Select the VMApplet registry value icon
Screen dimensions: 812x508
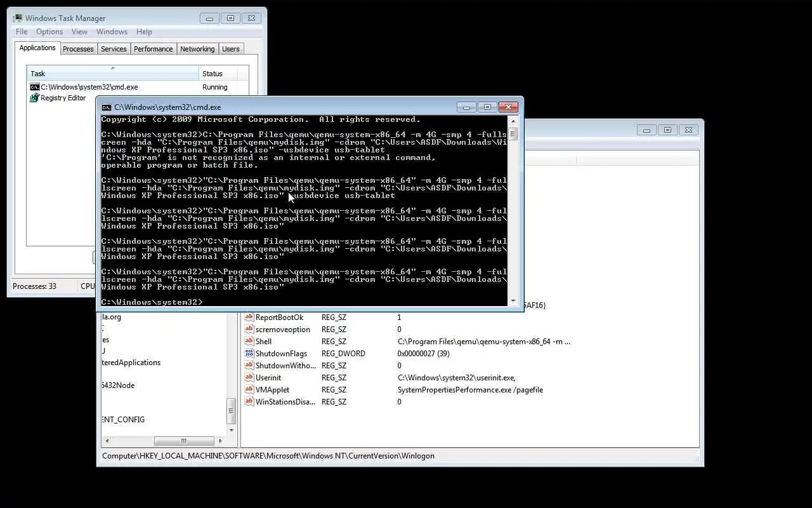point(249,390)
